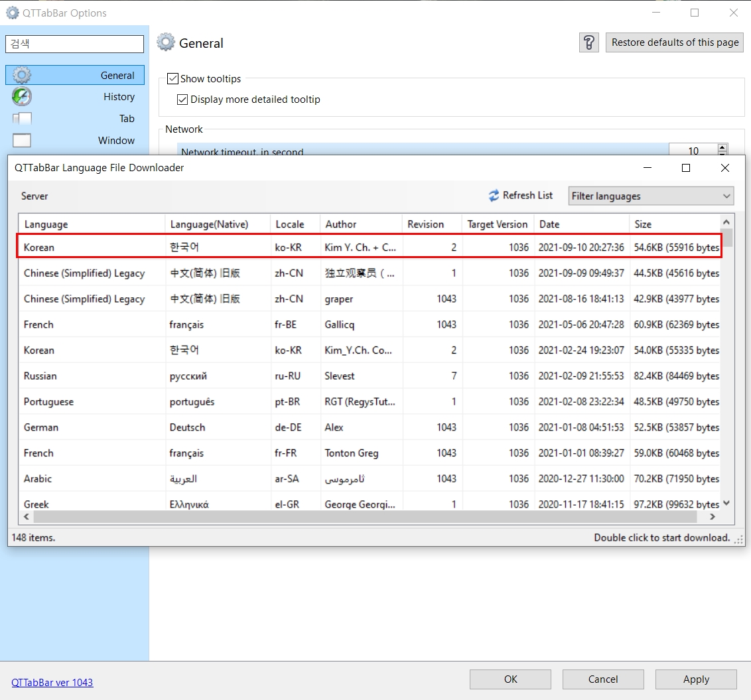751x700 pixels.
Task: Click the language list horizontal scrollbar thumb
Action: click(365, 517)
